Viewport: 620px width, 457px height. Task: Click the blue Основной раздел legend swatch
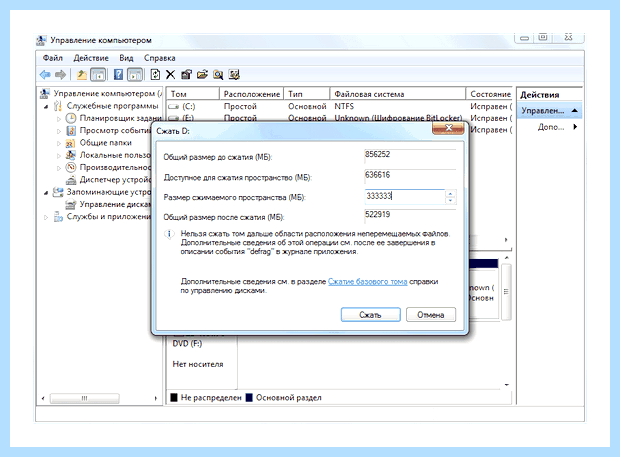249,398
